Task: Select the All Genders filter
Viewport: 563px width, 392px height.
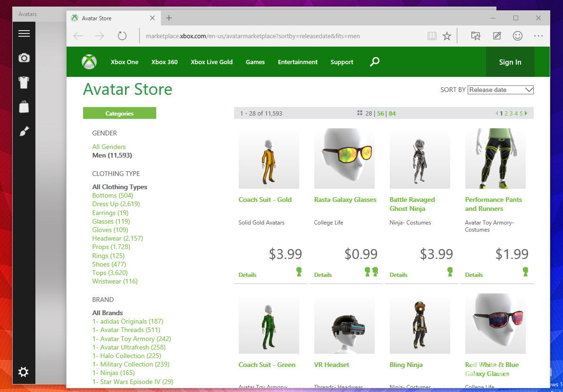Action: tap(109, 147)
